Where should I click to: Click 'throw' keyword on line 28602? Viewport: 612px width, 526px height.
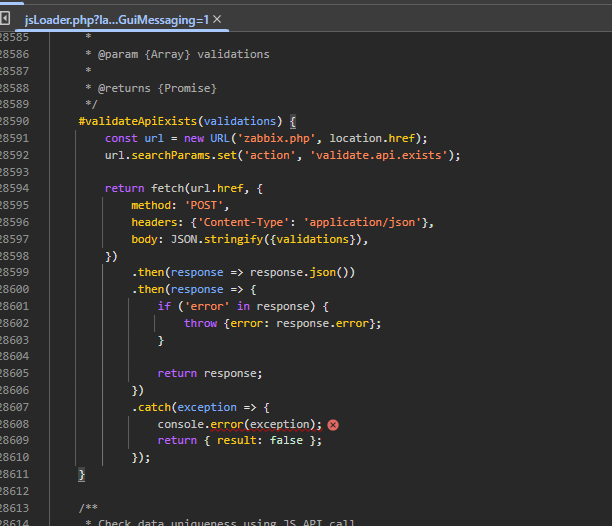(200, 323)
